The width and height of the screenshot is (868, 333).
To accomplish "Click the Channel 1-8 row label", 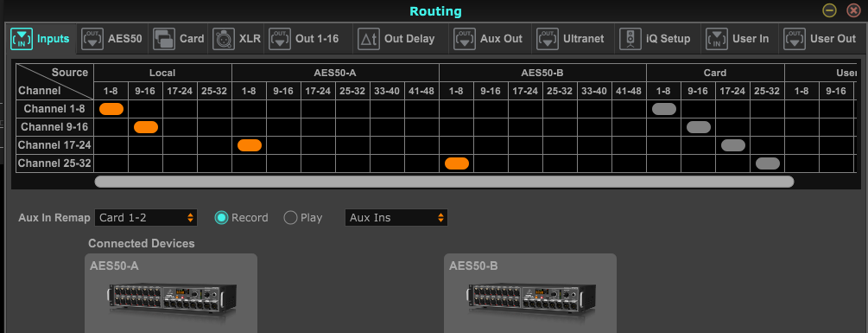I will coord(54,109).
